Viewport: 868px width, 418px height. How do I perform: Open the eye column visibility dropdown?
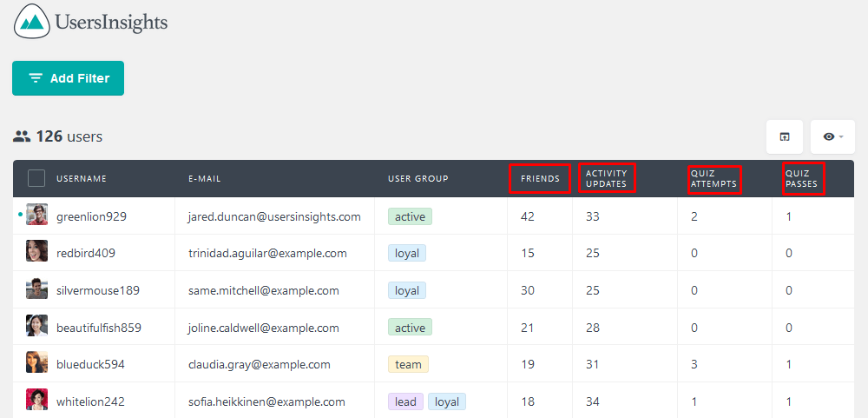(x=832, y=136)
